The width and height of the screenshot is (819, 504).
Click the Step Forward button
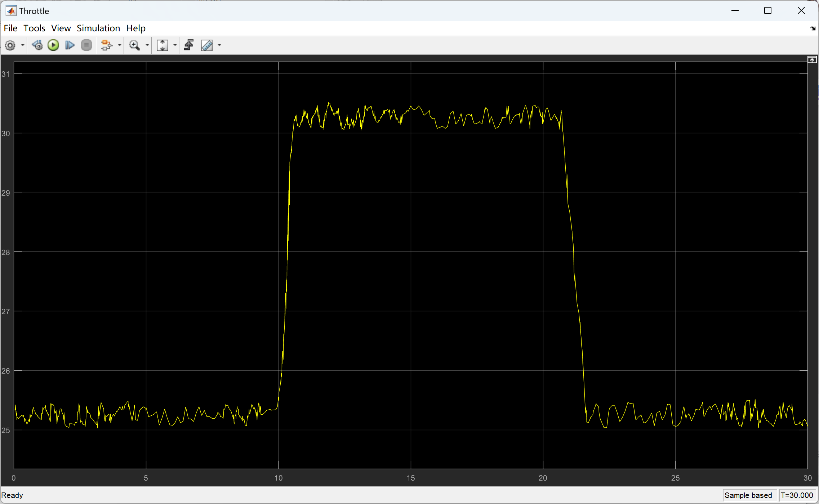pyautogui.click(x=70, y=45)
